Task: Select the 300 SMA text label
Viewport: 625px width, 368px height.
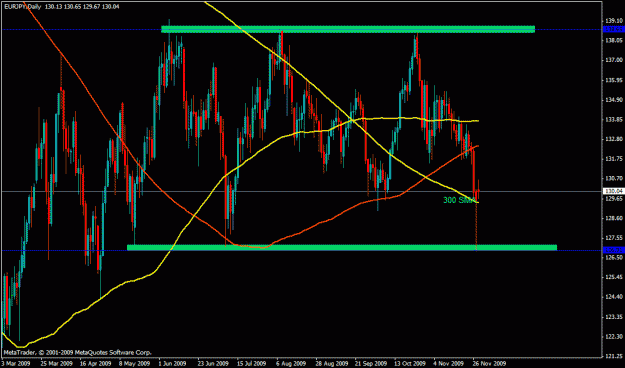Action: click(x=459, y=200)
